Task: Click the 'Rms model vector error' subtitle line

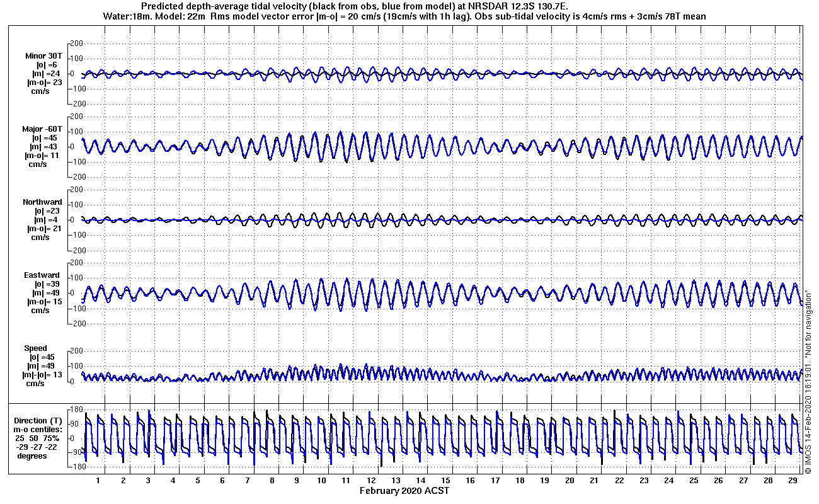Action: pyautogui.click(x=403, y=16)
